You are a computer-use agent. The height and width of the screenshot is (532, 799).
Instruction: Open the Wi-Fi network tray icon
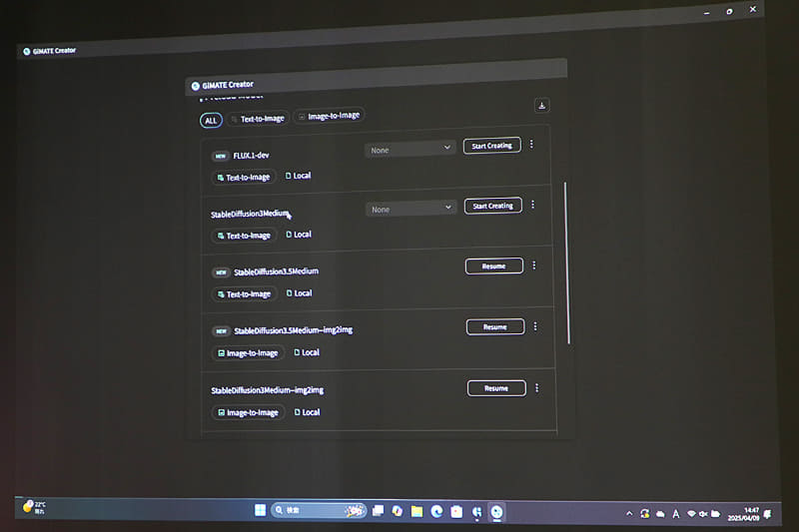691,514
